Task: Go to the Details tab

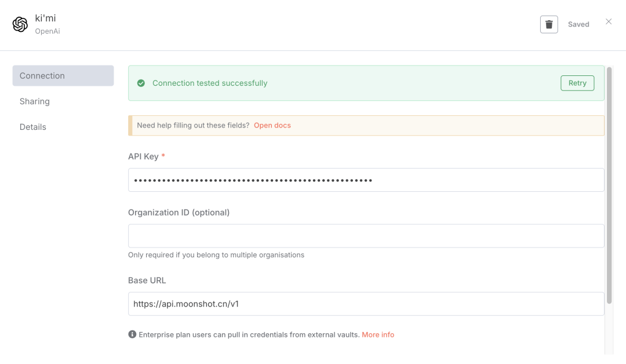Action: pyautogui.click(x=33, y=127)
